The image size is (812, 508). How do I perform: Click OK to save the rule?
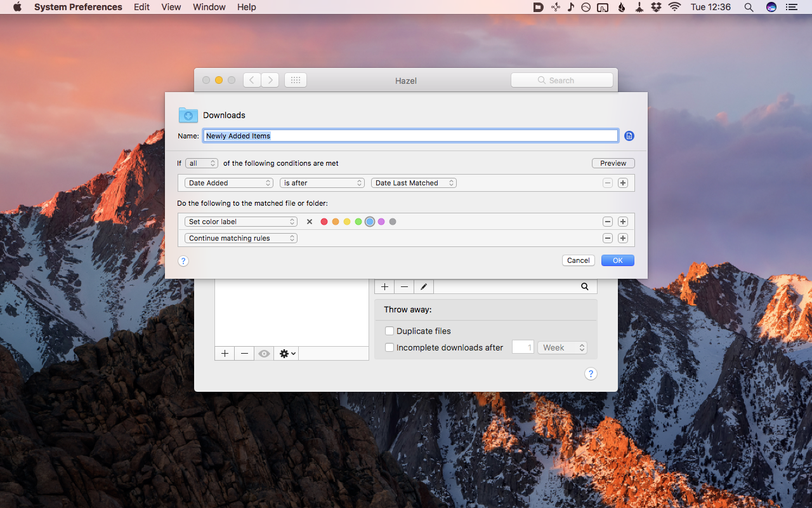(618, 260)
